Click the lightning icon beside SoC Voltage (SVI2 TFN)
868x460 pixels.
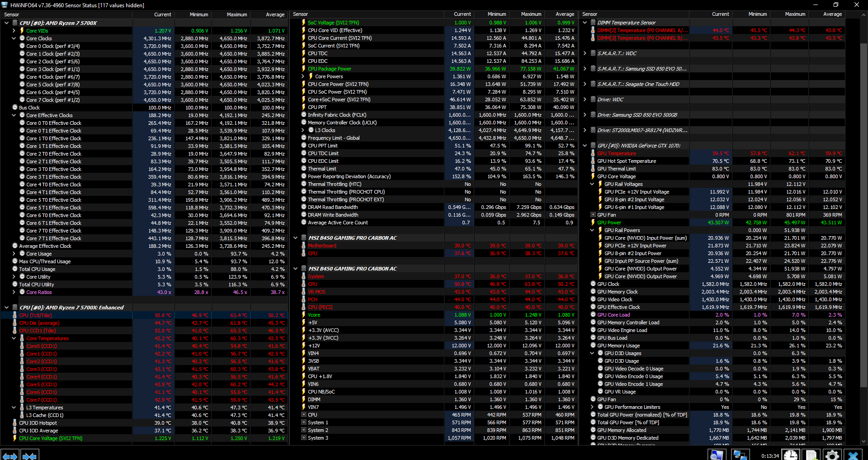(304, 23)
